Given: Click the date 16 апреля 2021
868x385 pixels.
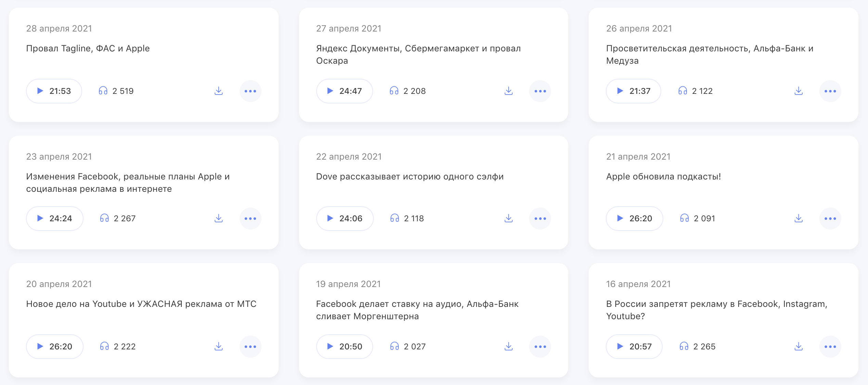Looking at the screenshot, I should click(638, 284).
